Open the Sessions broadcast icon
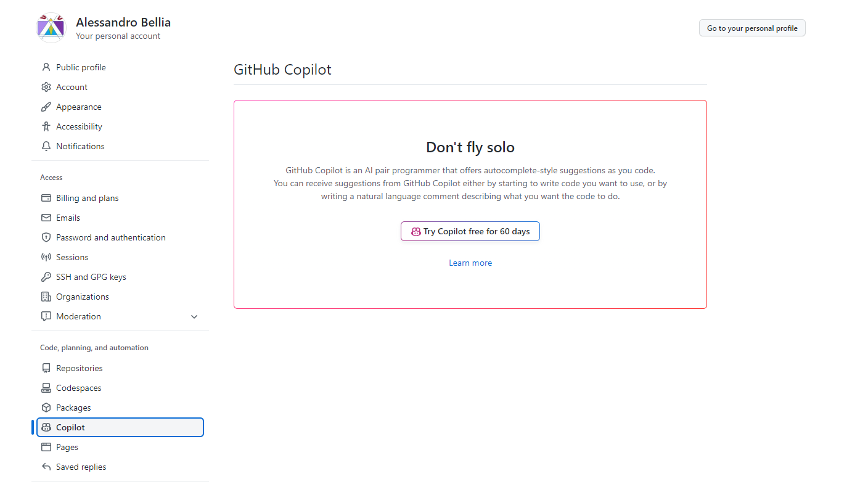Screen dimensions: 868x492 (x=46, y=256)
